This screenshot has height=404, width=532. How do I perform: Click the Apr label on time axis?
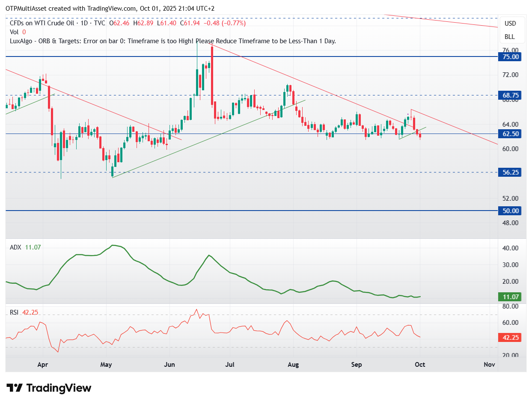42,365
